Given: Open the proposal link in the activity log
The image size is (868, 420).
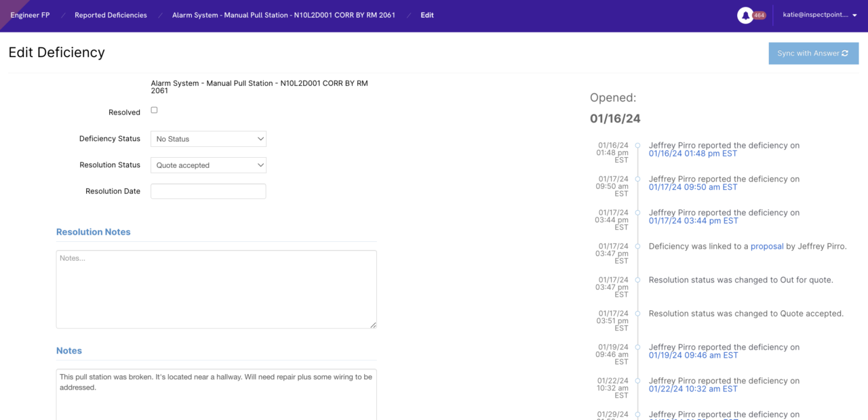Looking at the screenshot, I should point(767,246).
